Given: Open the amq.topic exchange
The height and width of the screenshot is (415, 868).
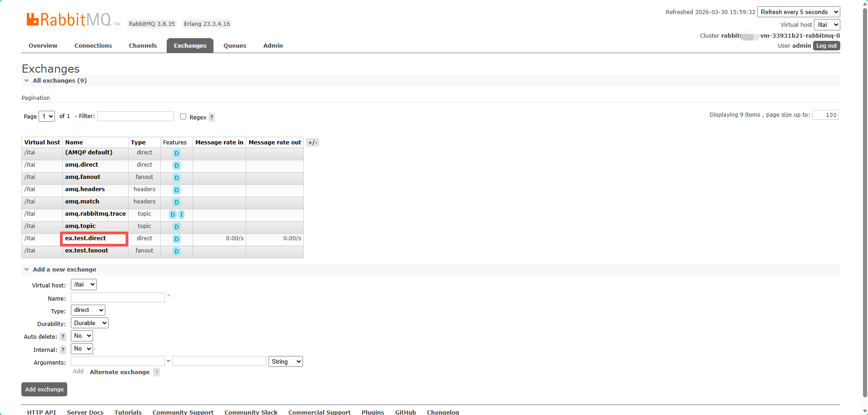Looking at the screenshot, I should (x=80, y=226).
